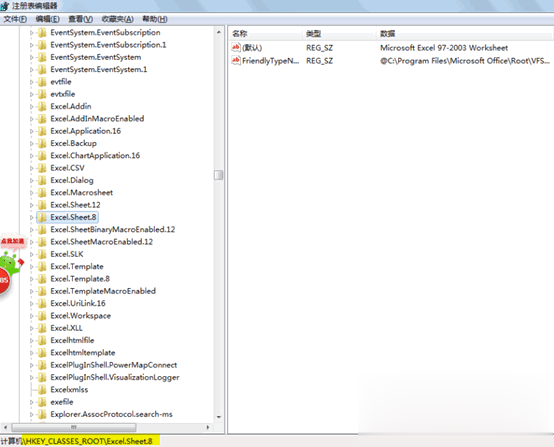Viewport: 554px width, 447px height.
Task: Click the tree's vertical scrollbar thumb
Action: 219,175
